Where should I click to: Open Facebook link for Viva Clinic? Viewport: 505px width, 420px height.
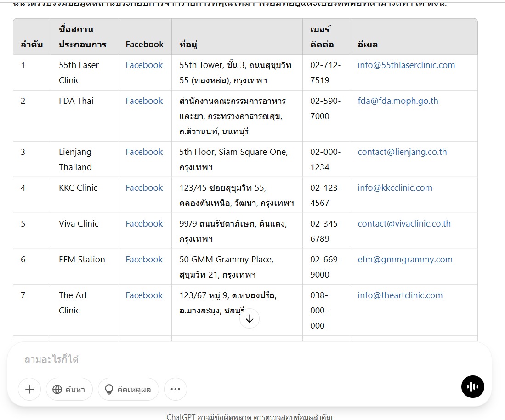tap(144, 224)
